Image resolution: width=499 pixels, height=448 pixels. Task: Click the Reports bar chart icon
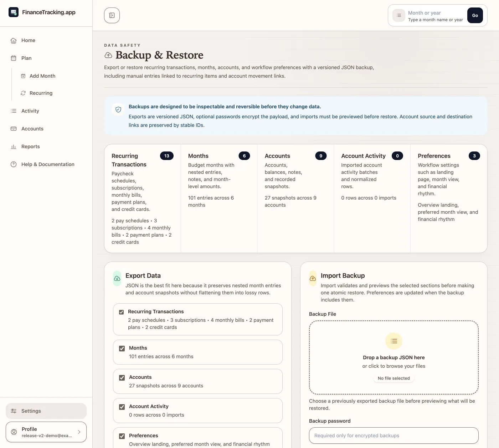click(x=14, y=146)
